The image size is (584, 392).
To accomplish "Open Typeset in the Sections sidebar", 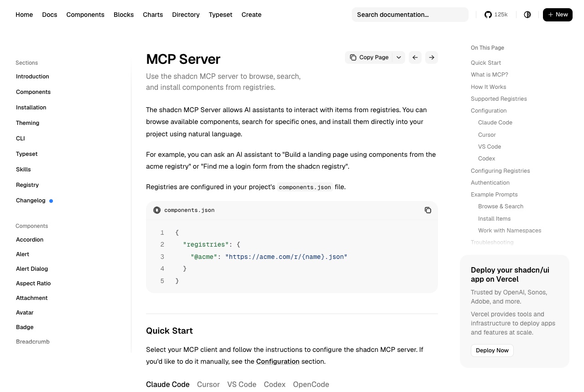I will [26, 154].
